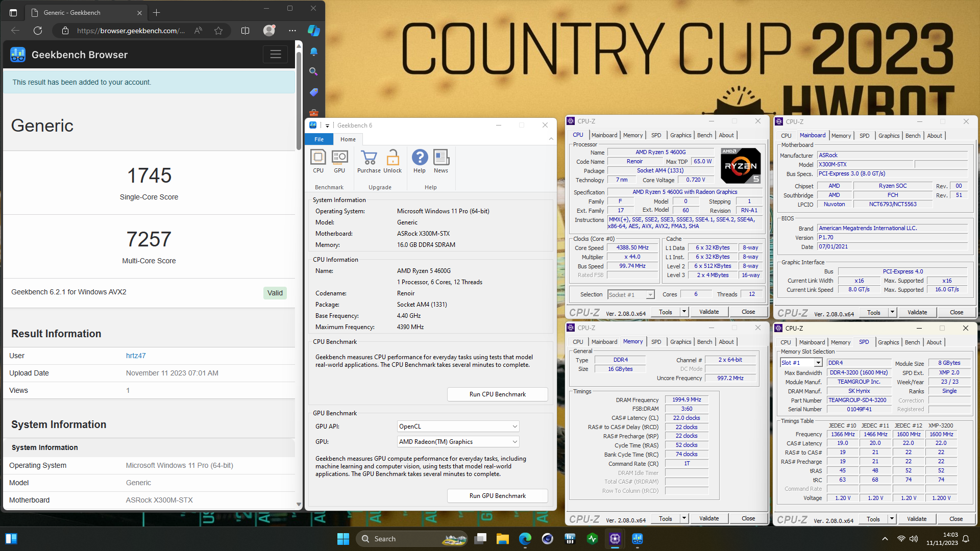Click the Read aloud icon in address bar
Screen dimensions: 980x551
click(198, 31)
